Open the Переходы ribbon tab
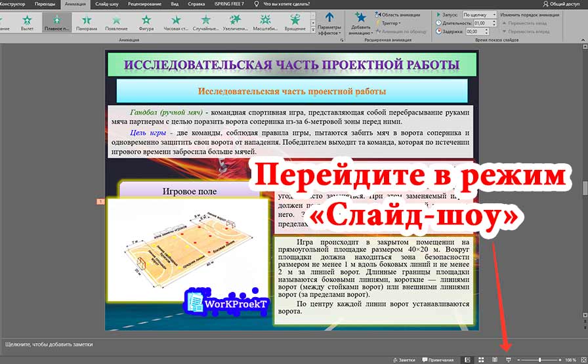 coord(45,4)
